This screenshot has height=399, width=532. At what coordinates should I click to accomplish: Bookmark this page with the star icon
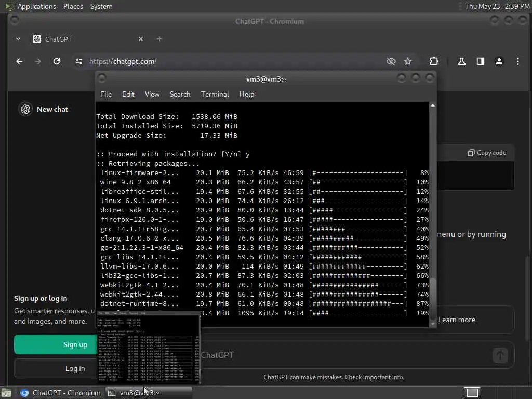407,61
